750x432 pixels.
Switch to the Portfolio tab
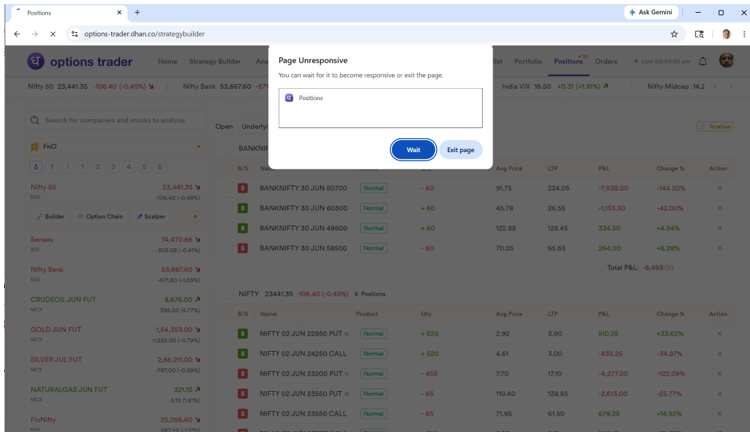pos(528,61)
